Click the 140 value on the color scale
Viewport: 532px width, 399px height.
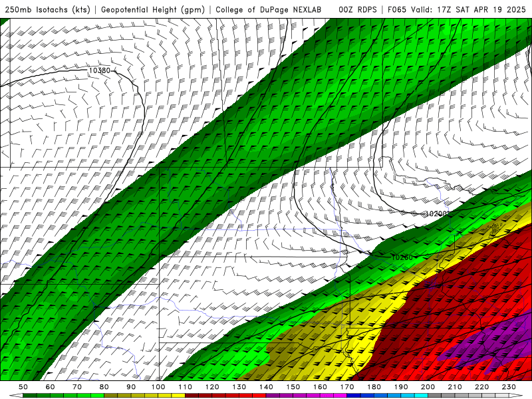266,387
